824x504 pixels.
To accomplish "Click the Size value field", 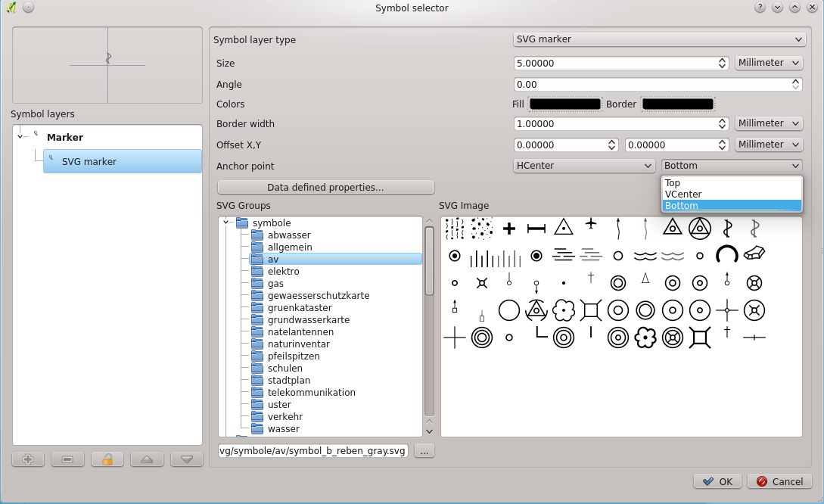I will tap(615, 63).
